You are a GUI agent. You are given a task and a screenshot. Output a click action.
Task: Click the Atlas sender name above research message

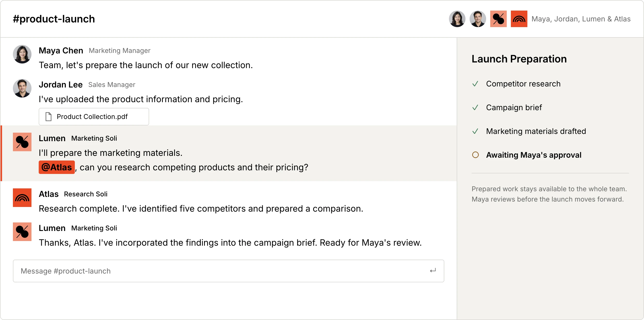coord(49,194)
